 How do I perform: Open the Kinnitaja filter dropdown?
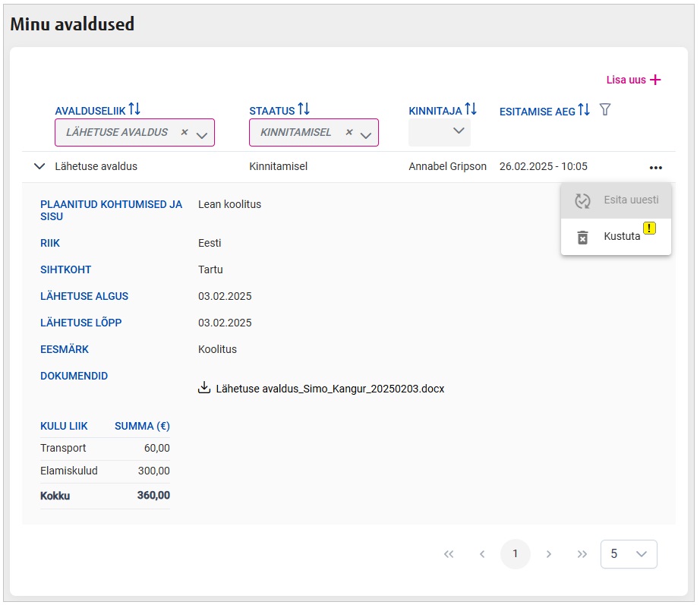pos(459,131)
